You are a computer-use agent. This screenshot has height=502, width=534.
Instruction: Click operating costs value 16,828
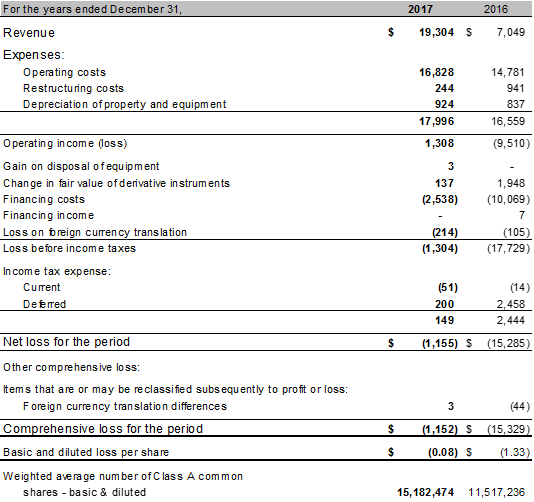[x=436, y=72]
